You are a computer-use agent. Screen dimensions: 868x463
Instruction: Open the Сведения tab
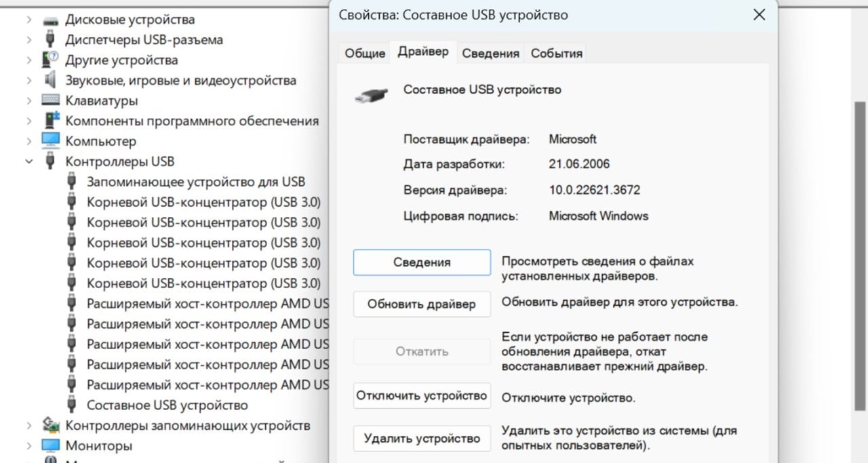coord(490,54)
